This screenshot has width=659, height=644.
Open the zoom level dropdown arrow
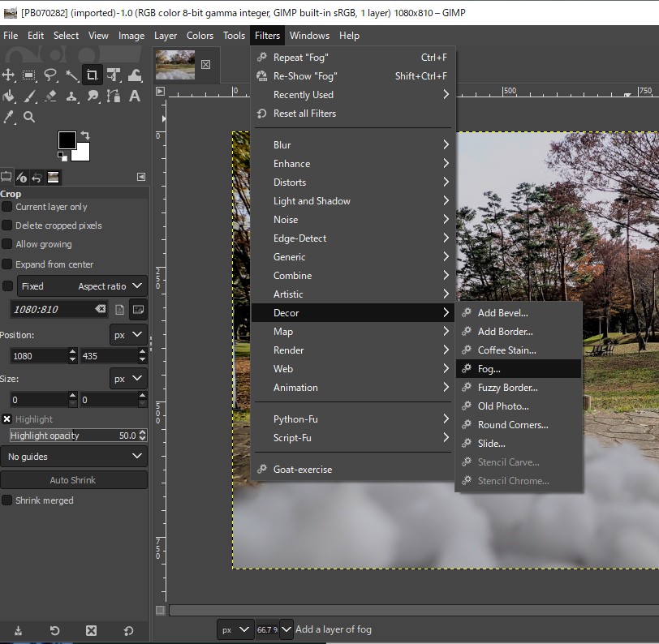286,629
